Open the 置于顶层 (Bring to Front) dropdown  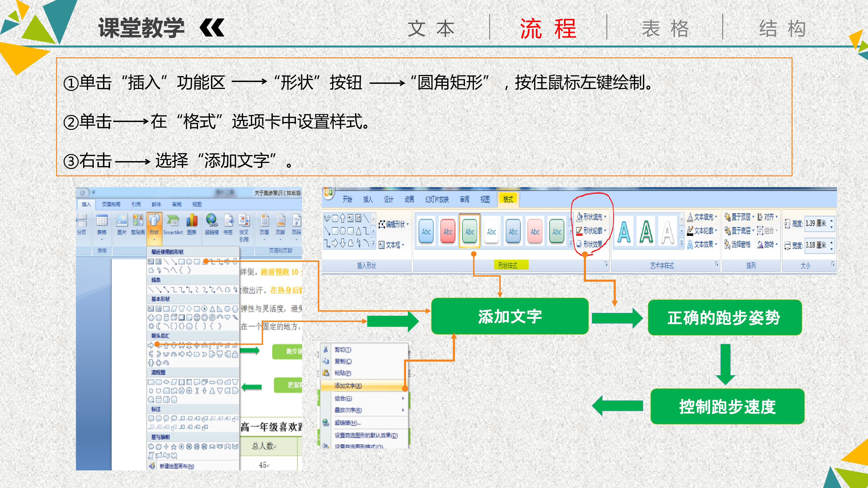(740, 217)
